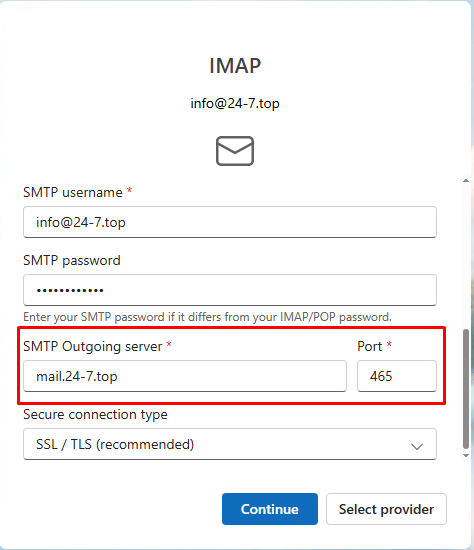Click the info@24-7.top address under IMAP
The image size is (474, 550).
[235, 103]
